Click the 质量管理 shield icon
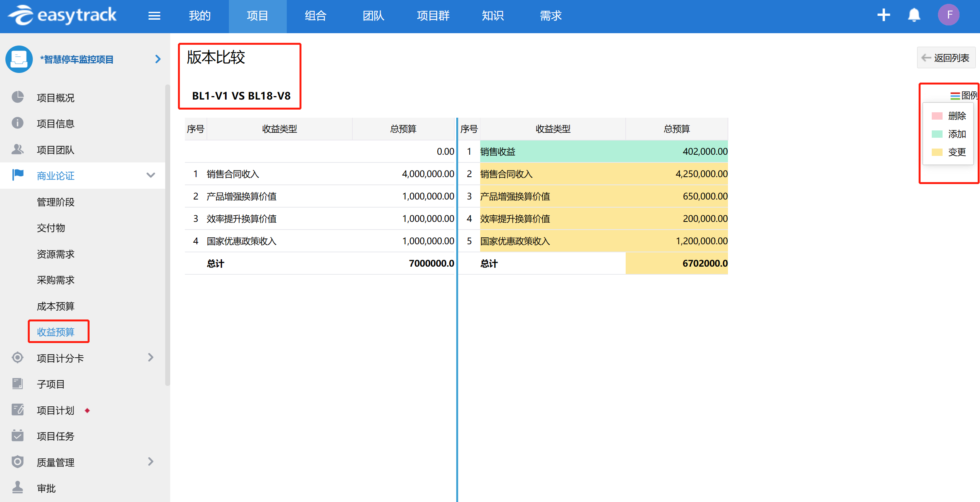980x502 pixels. pos(17,461)
